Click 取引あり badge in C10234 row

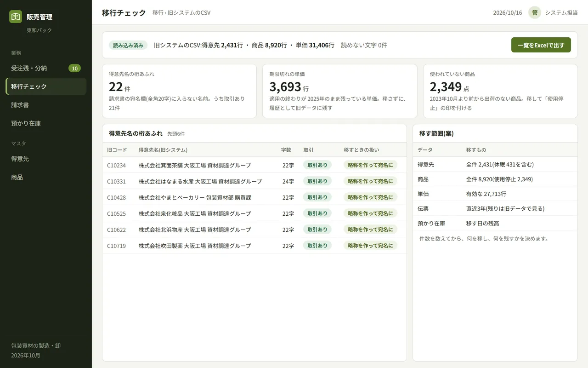point(317,165)
